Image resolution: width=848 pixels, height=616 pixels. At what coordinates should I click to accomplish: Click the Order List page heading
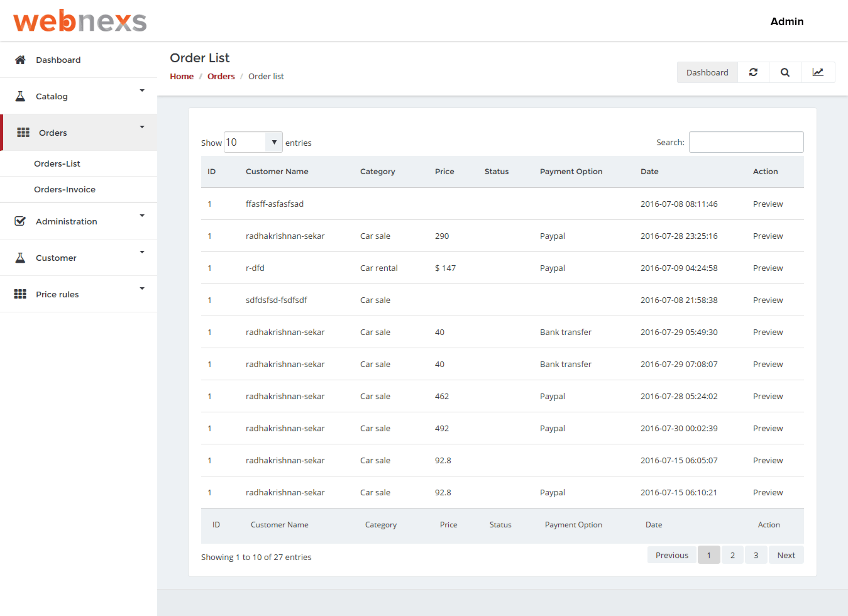click(x=200, y=58)
